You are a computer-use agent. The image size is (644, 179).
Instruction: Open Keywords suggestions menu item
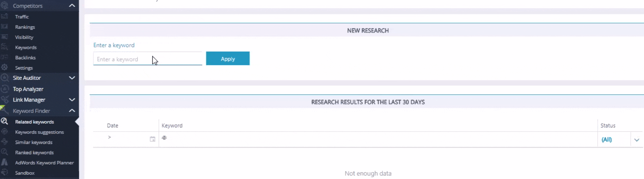pos(39,132)
